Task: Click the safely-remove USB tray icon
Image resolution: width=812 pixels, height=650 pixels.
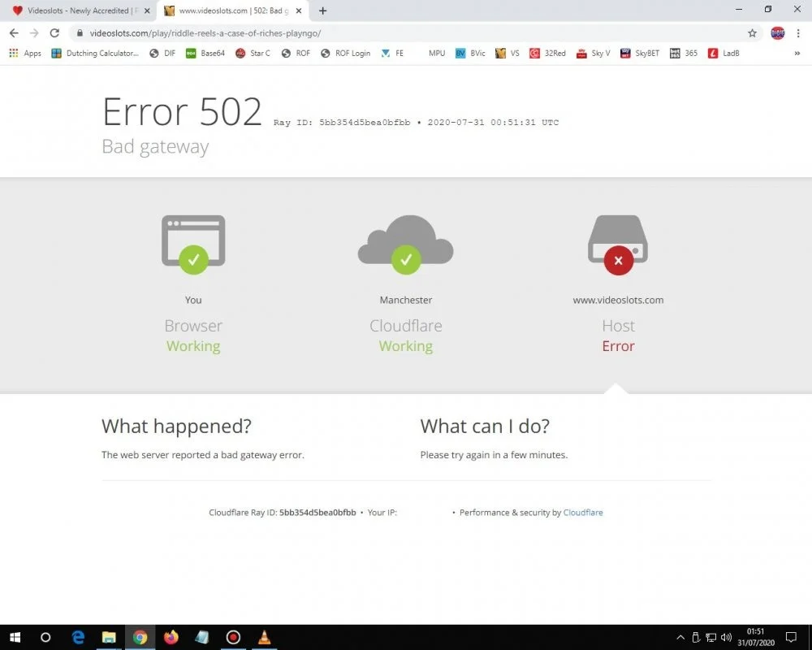Action: point(696,637)
